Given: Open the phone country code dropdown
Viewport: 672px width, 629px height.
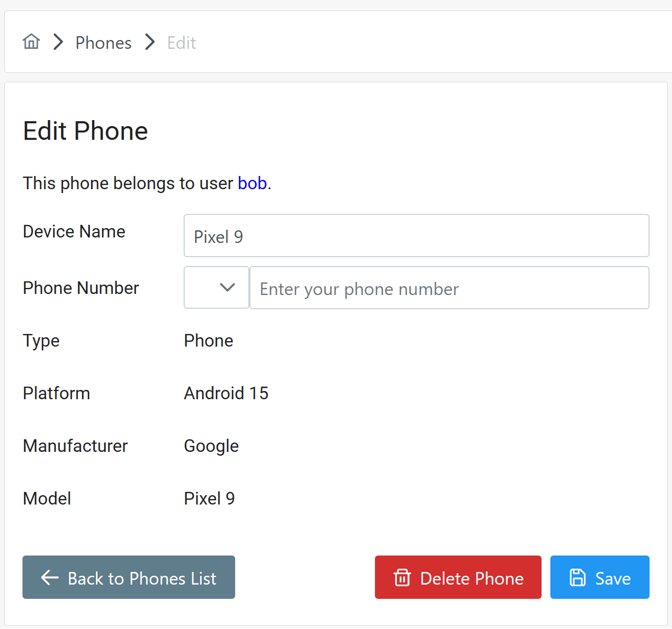Looking at the screenshot, I should [x=217, y=288].
